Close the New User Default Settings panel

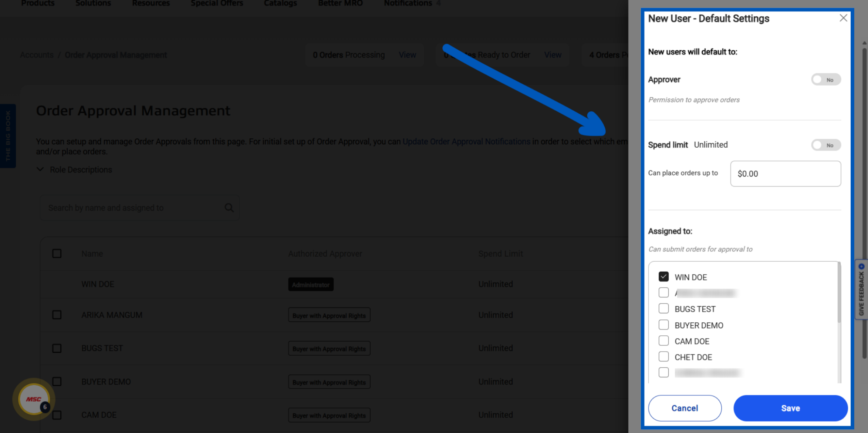pyautogui.click(x=843, y=18)
